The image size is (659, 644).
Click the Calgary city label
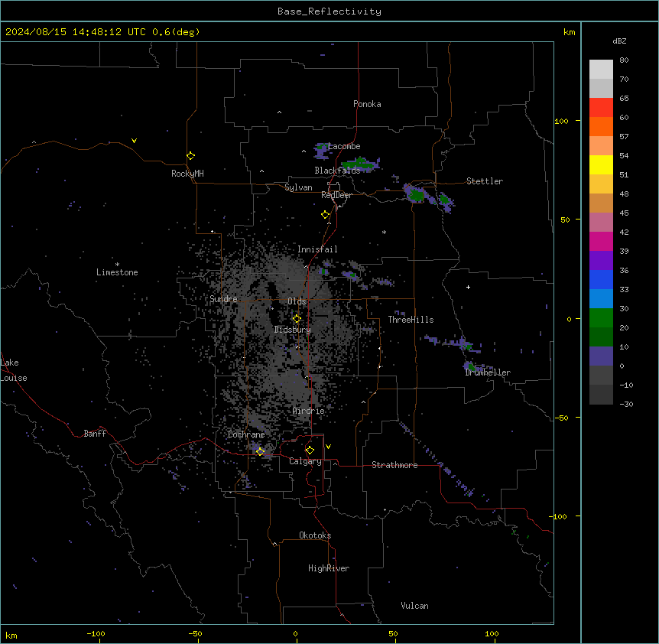click(305, 461)
